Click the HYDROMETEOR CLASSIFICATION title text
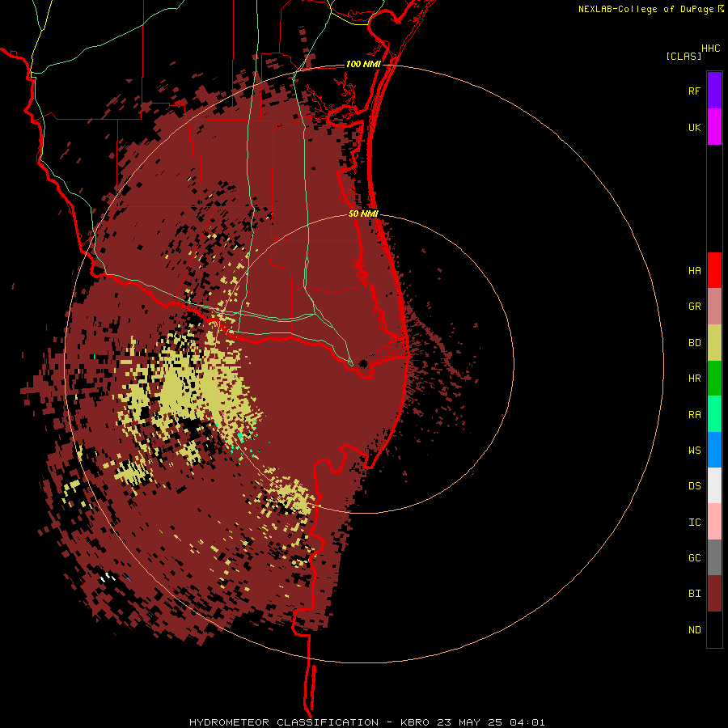 283,722
